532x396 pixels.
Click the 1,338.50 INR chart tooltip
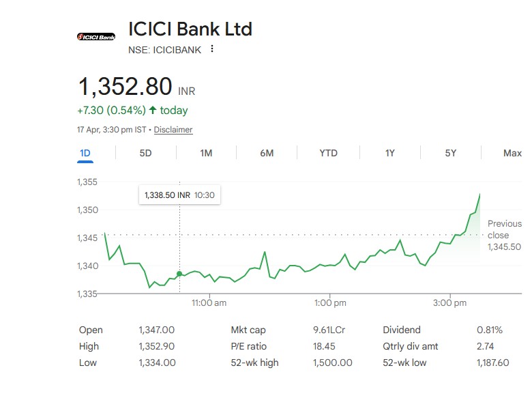tap(179, 195)
